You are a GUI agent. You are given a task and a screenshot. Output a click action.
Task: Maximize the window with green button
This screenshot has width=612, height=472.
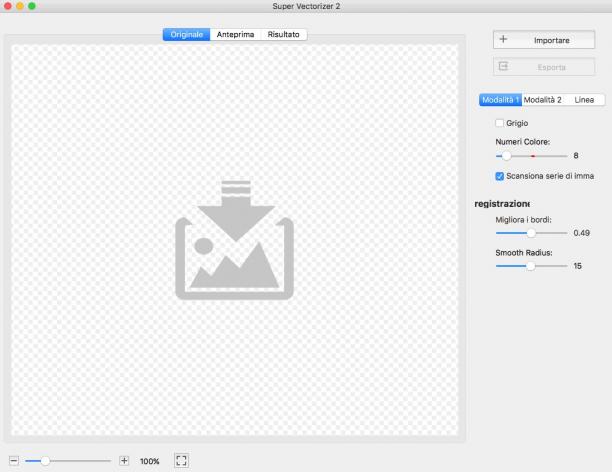tap(32, 6)
